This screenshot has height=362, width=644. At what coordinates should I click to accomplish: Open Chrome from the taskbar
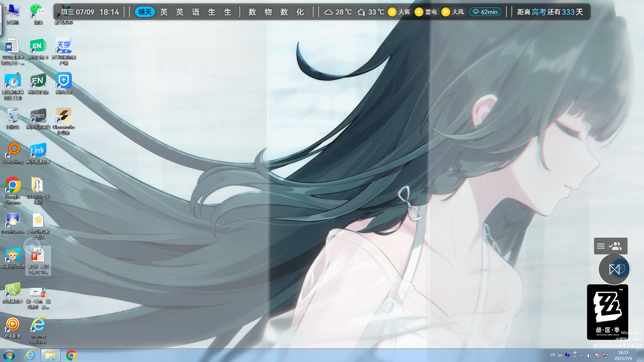[71, 355]
